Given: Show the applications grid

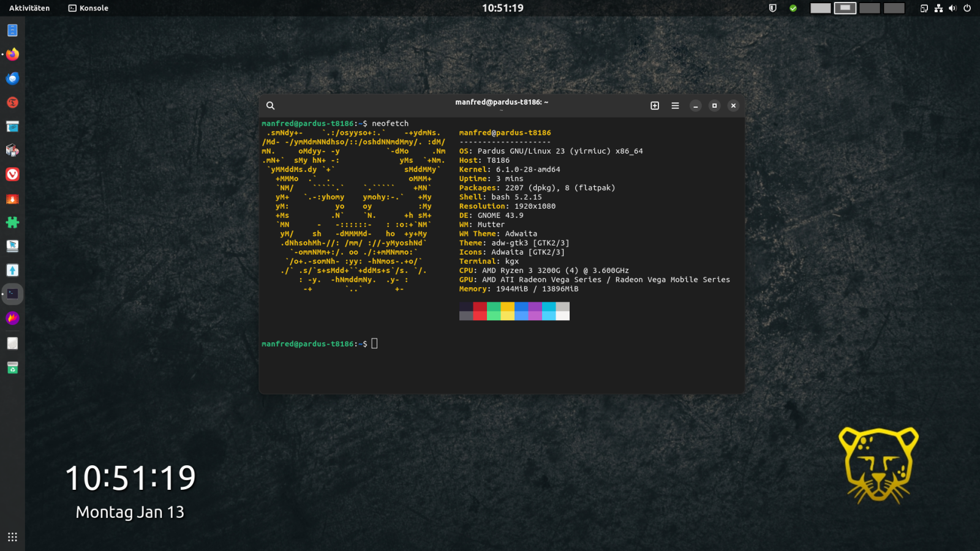Looking at the screenshot, I should [12, 537].
